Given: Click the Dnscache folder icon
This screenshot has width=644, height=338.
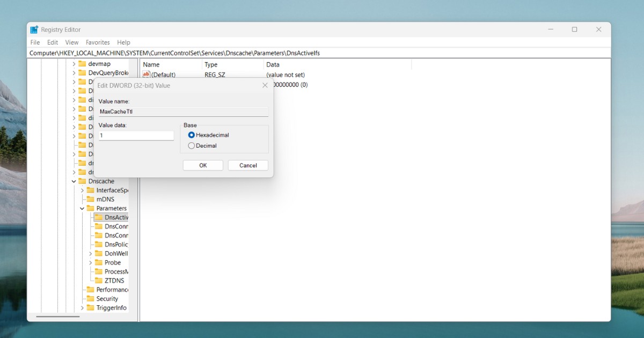Looking at the screenshot, I should pos(83,181).
